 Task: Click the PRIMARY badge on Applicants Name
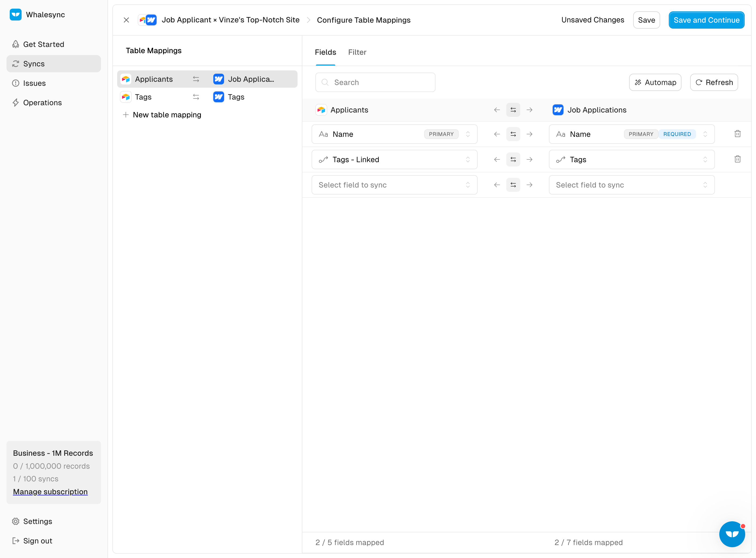tap(441, 134)
